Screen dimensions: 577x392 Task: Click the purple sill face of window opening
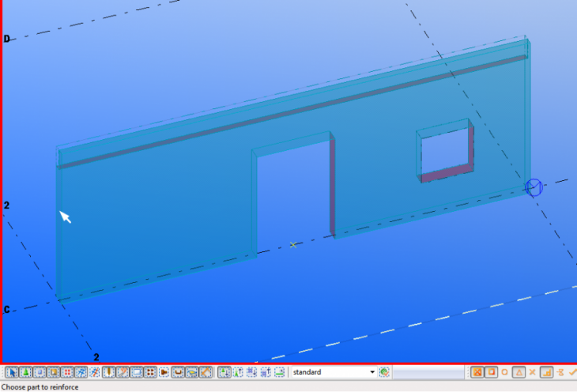pos(447,174)
